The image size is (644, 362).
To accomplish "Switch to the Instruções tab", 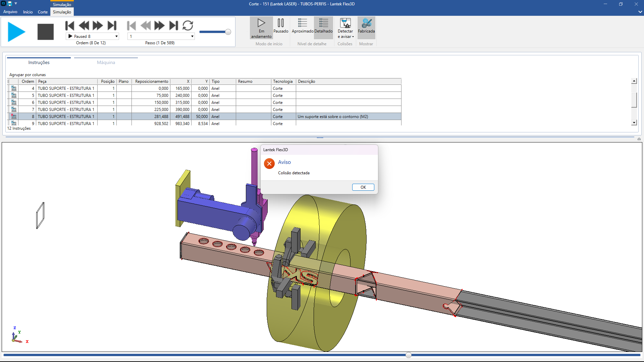I will click(x=39, y=62).
